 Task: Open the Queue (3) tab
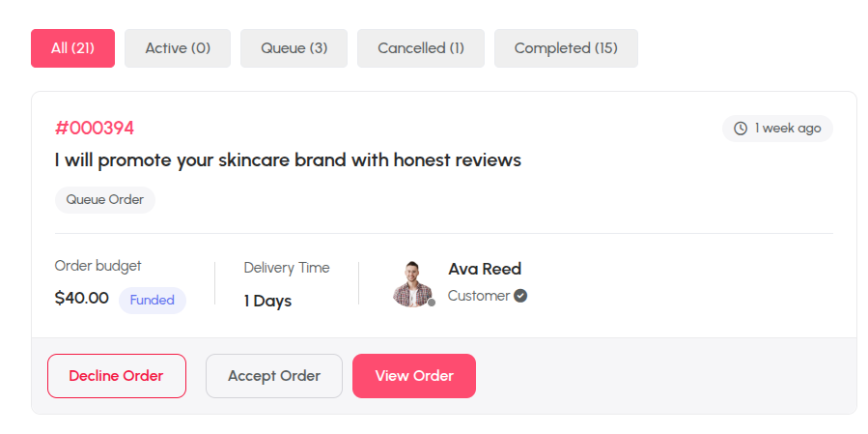(294, 48)
